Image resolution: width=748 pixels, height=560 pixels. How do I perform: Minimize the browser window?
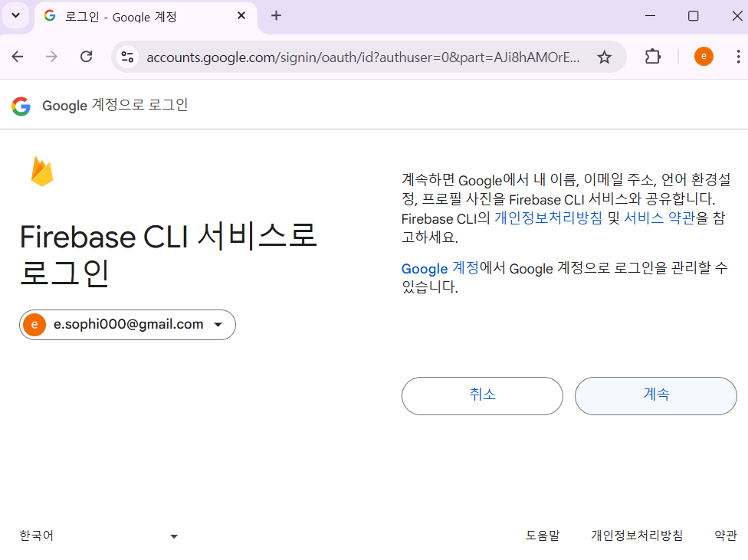click(650, 16)
